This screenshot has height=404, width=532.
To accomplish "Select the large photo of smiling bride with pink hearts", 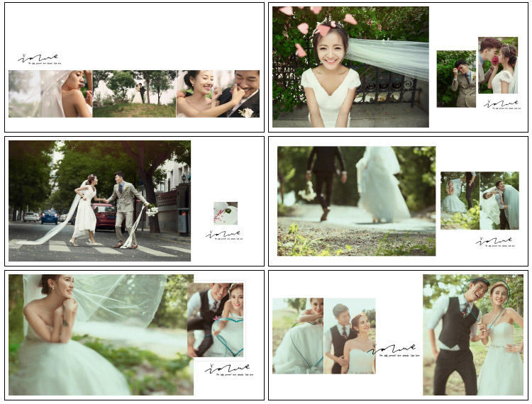I will click(350, 67).
